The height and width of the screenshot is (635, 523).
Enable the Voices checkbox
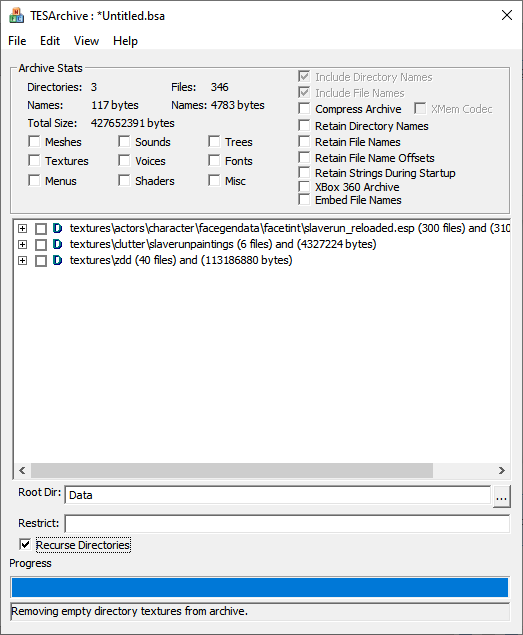click(124, 161)
